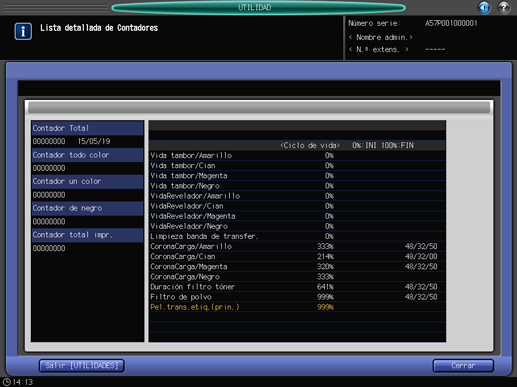Click serial number A57P001000001
The height and width of the screenshot is (387, 517).
tap(451, 23)
